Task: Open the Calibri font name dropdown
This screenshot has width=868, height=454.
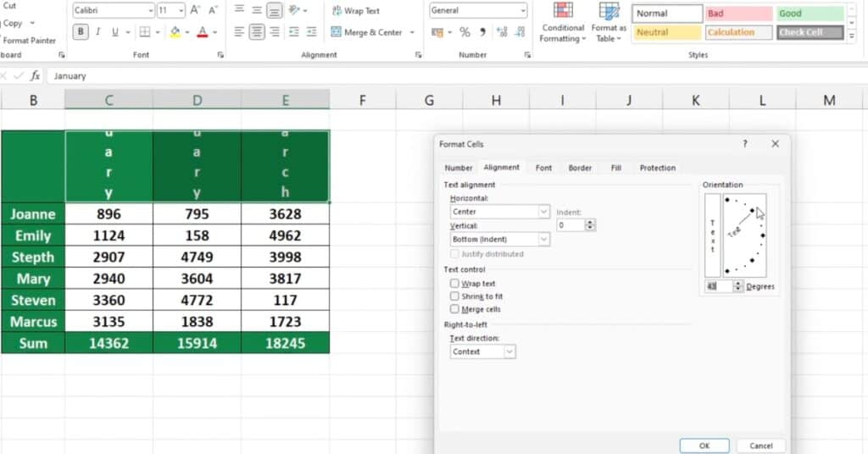Action: (x=151, y=10)
